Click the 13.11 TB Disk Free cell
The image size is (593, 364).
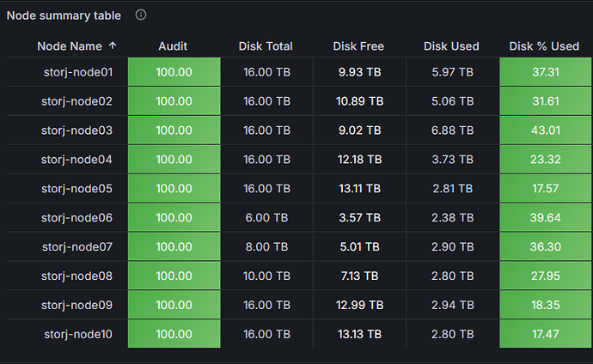click(x=359, y=188)
